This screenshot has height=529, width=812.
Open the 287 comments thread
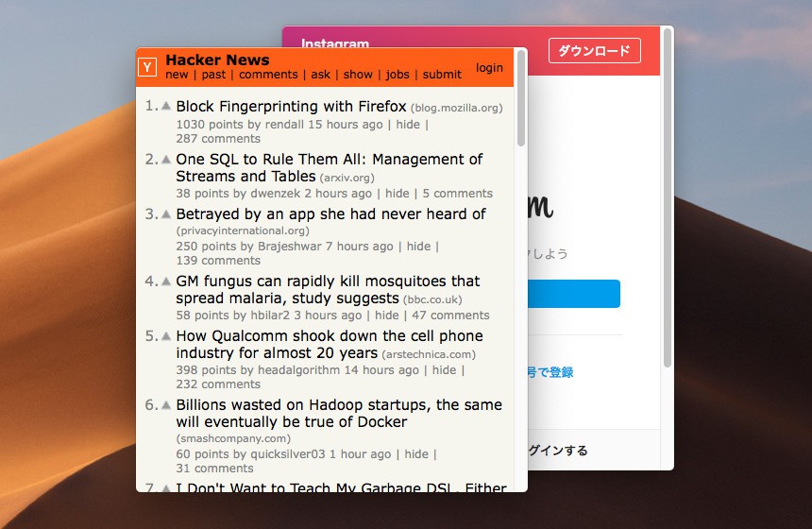click(218, 138)
